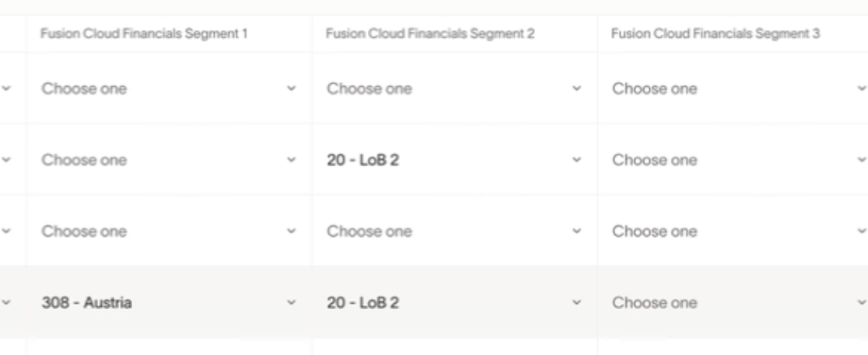Image resolution: width=868 pixels, height=355 pixels.
Task: Expand the leftmost column chevron in third row
Action: pyautogui.click(x=6, y=231)
